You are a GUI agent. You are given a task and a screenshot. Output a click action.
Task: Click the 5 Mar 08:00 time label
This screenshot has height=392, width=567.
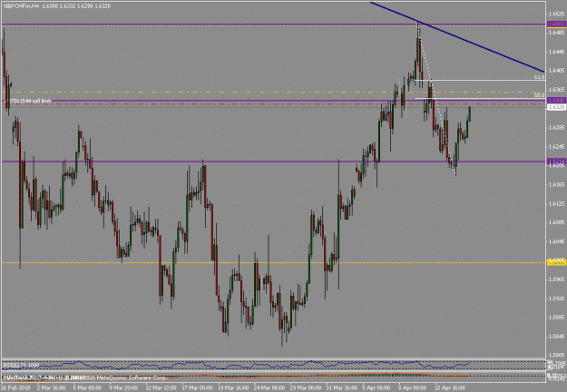tap(87, 388)
